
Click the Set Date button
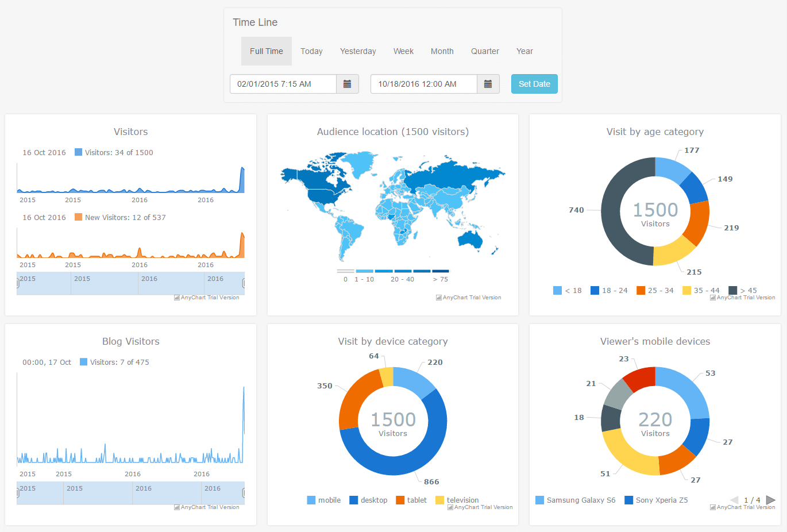[534, 84]
